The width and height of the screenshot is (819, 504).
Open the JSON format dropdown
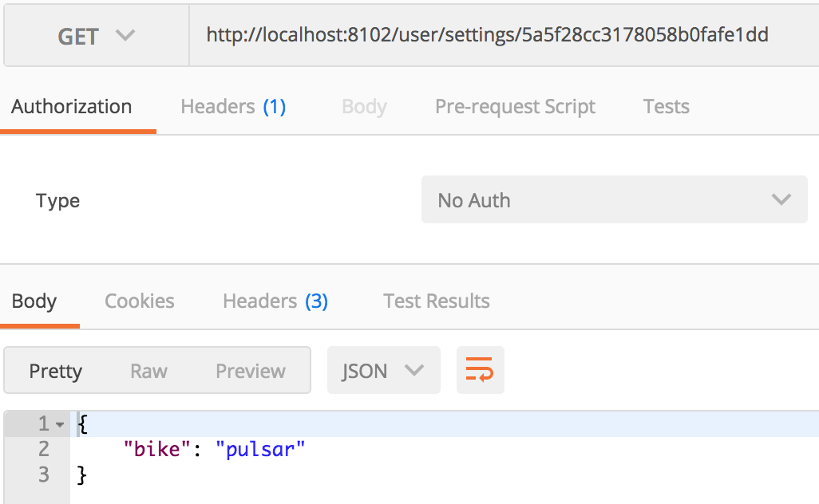point(384,371)
